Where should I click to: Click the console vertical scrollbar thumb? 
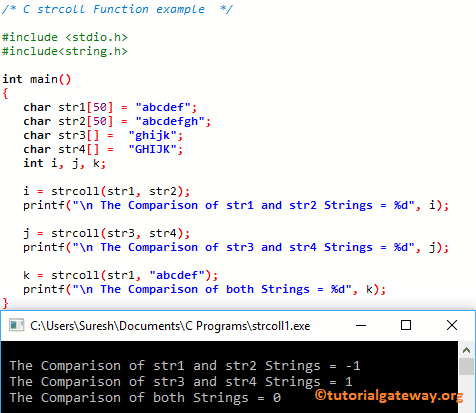tap(466, 367)
